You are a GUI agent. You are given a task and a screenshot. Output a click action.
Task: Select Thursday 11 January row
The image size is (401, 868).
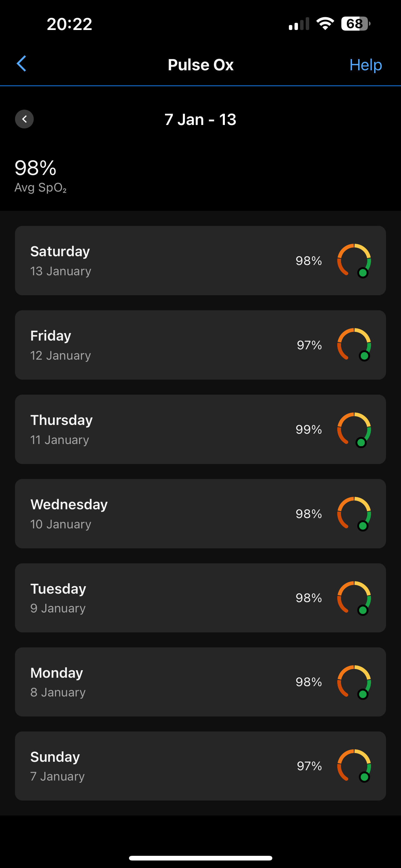point(200,429)
